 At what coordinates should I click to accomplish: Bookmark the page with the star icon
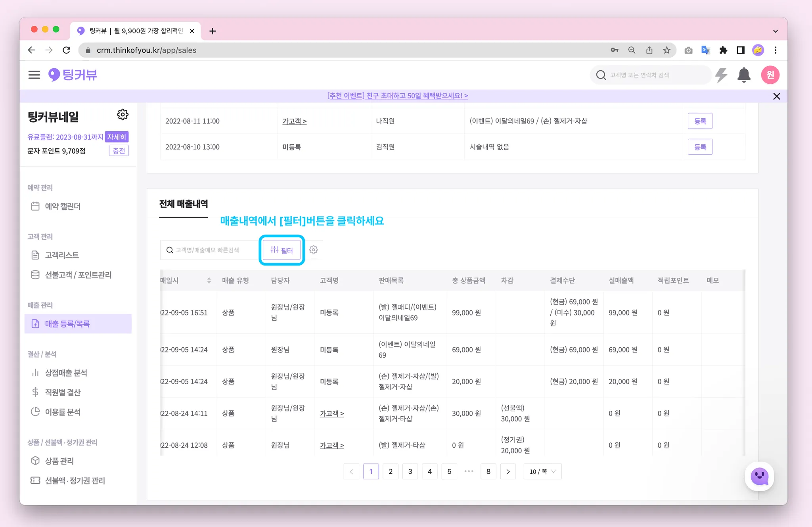coord(667,50)
